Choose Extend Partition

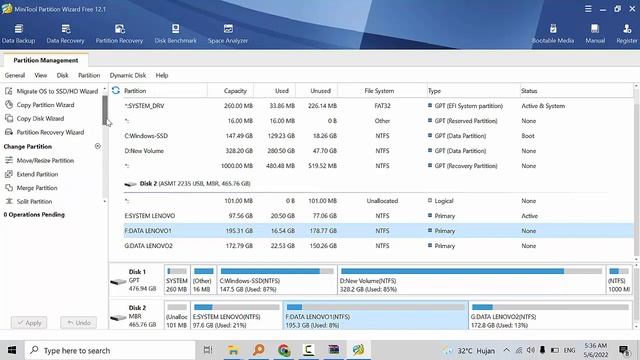point(31,174)
